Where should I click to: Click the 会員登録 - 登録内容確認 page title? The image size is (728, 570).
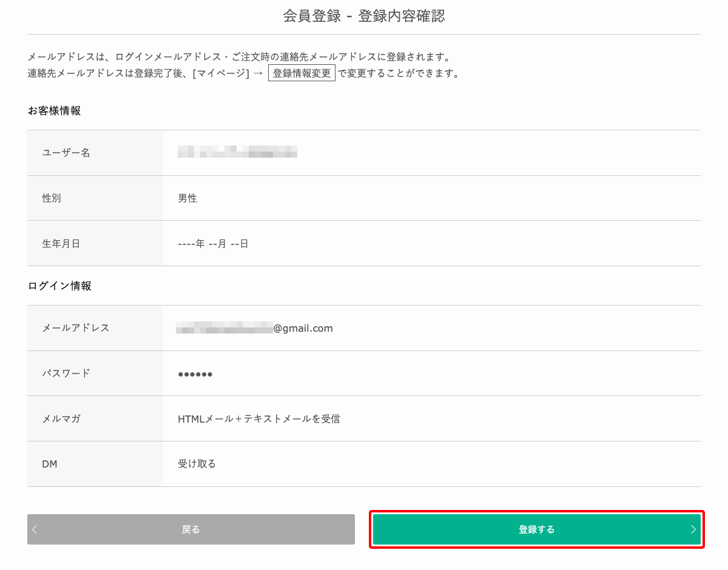click(364, 16)
